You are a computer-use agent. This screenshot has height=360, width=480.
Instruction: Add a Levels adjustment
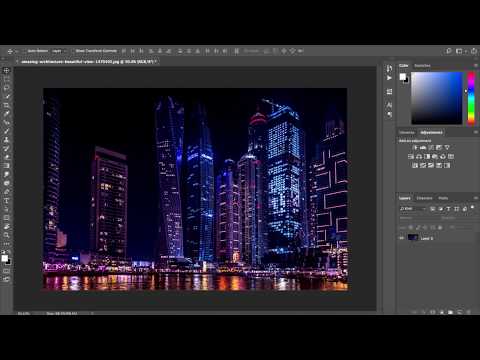[423, 147]
